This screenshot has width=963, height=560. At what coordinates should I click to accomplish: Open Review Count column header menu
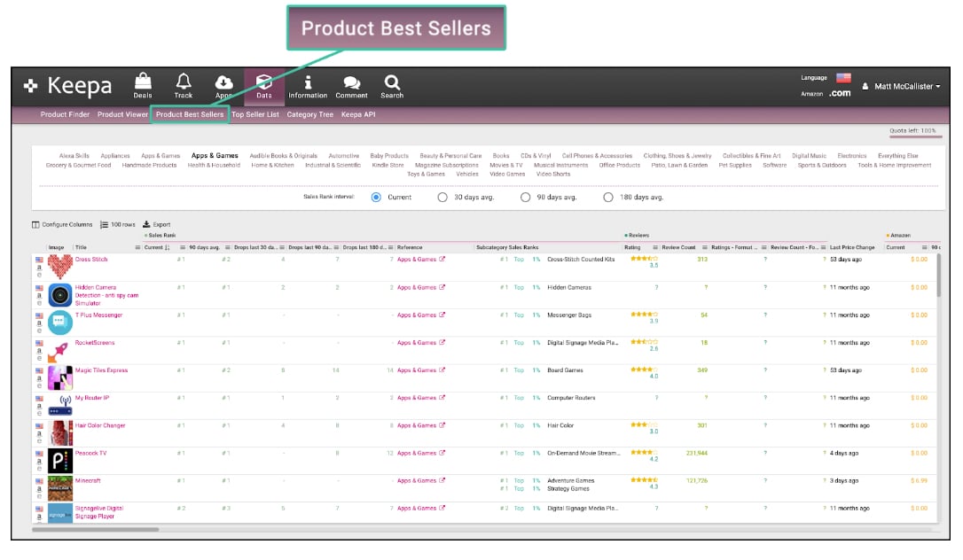click(x=704, y=248)
